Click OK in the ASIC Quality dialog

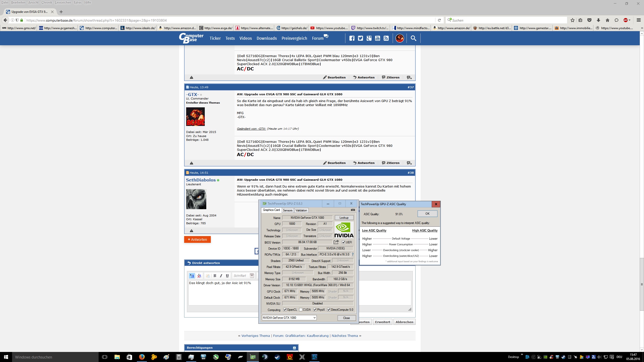click(427, 214)
